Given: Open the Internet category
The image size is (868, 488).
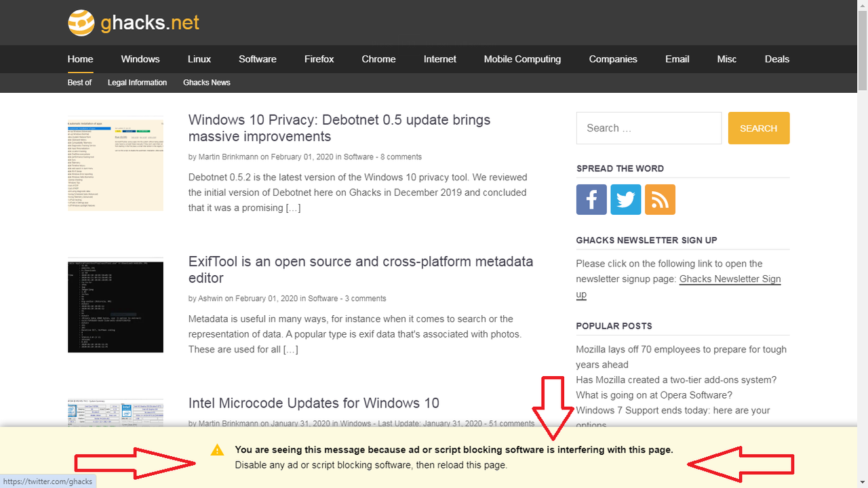Looking at the screenshot, I should [440, 59].
